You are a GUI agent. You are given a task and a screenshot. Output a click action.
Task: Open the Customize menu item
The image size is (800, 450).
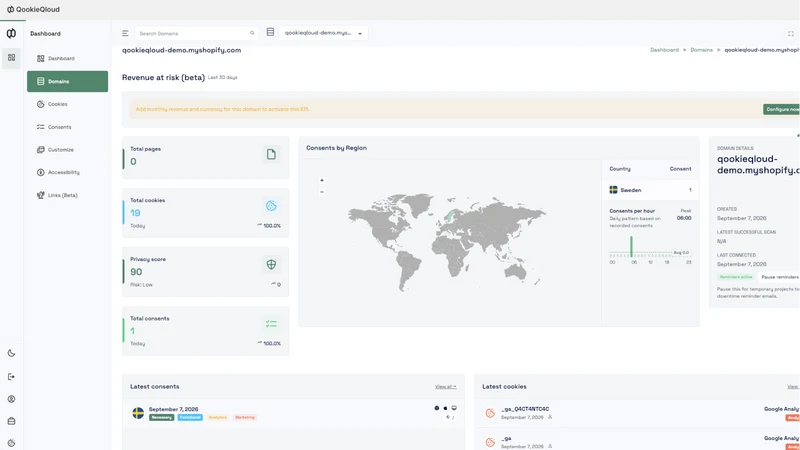tap(56, 149)
